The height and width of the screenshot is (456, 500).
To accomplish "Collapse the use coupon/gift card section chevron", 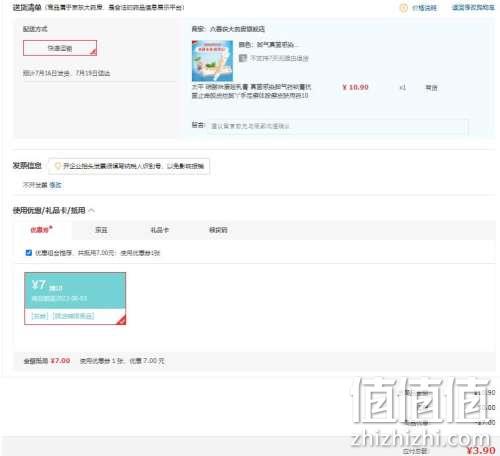I will [x=92, y=210].
